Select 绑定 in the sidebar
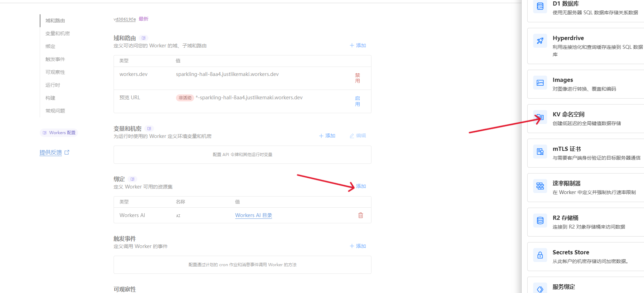Screen dimensions: 644x293 pyautogui.click(x=50, y=46)
